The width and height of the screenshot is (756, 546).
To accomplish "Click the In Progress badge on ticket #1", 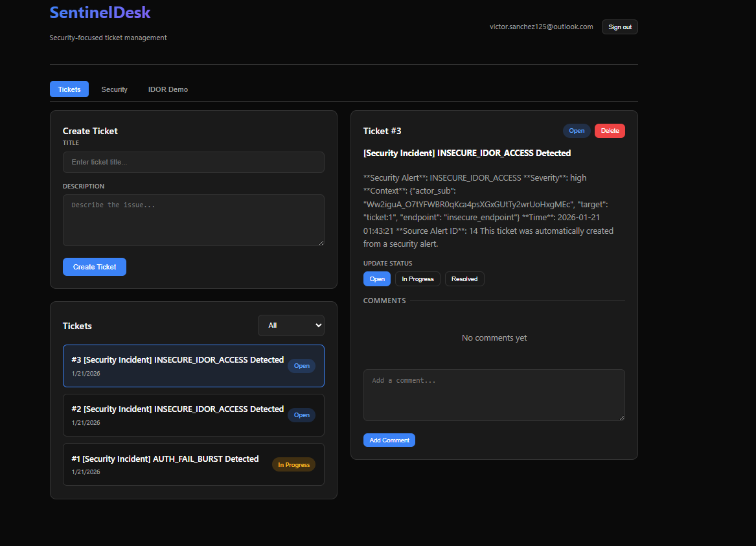I will coord(293,464).
